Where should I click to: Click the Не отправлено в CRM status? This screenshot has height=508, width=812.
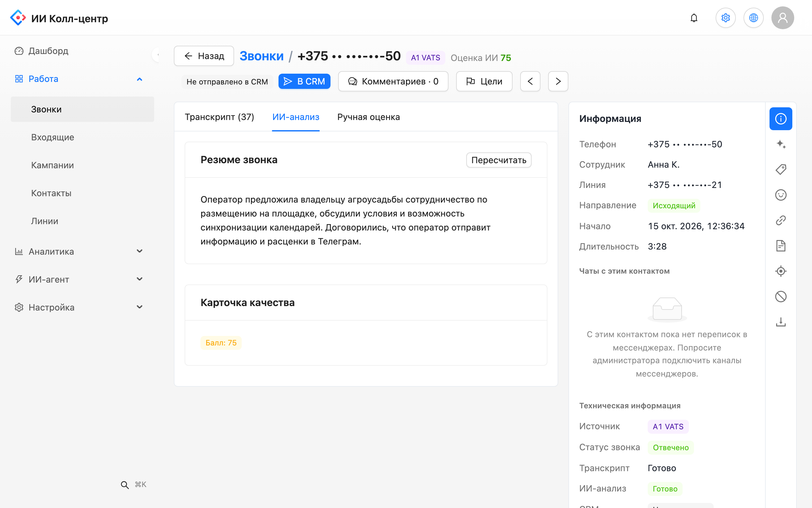pos(227,82)
